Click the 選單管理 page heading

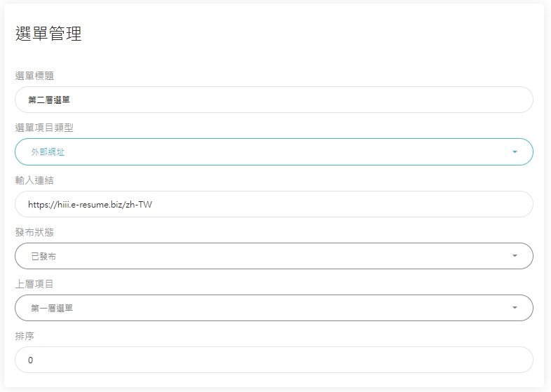[x=48, y=34]
